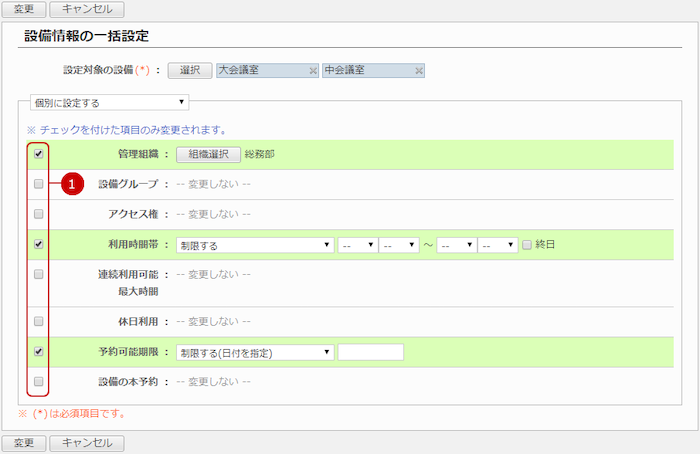
Task: Expand the 制限する(日付を指定) dropdown
Action: coord(254,352)
